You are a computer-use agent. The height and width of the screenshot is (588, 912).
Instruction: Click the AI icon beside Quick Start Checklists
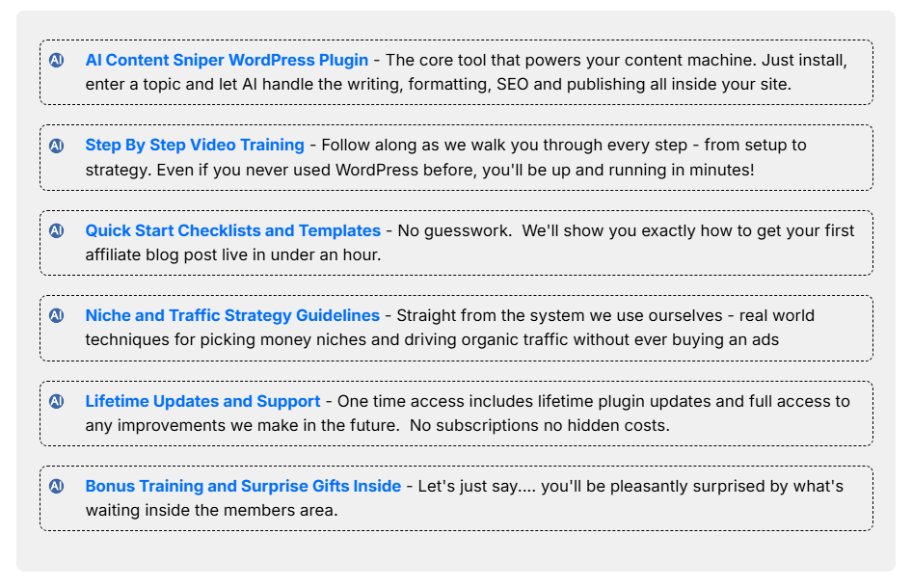pyautogui.click(x=57, y=230)
